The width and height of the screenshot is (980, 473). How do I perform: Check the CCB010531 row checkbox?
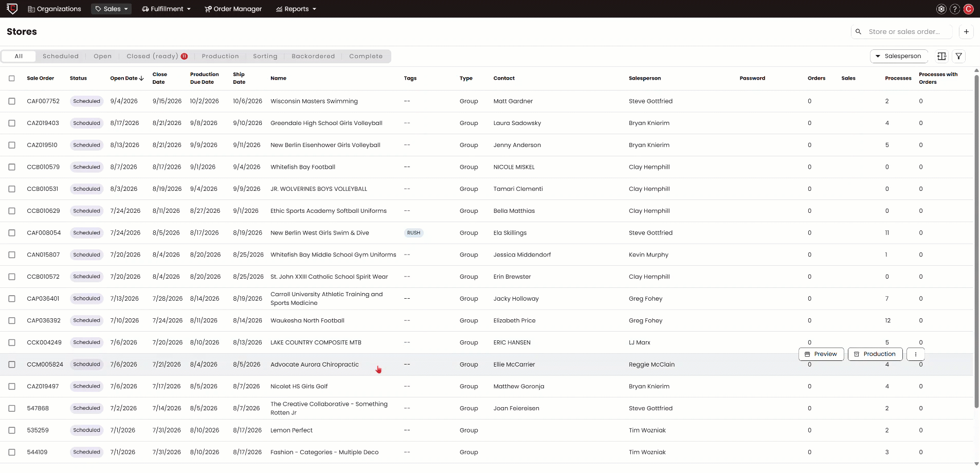point(12,189)
